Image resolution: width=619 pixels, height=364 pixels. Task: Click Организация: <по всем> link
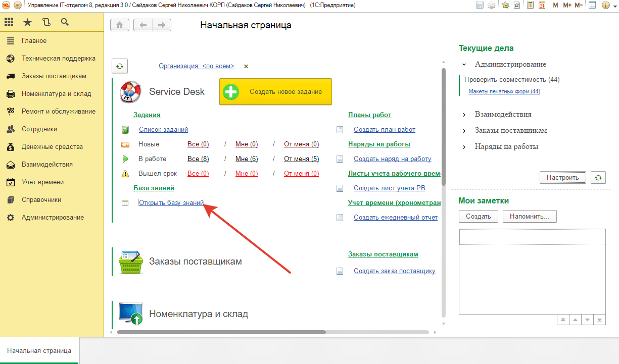click(197, 66)
